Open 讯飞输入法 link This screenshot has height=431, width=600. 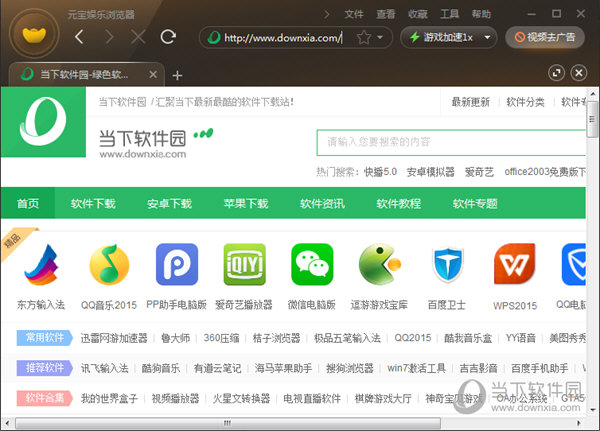click(x=104, y=368)
